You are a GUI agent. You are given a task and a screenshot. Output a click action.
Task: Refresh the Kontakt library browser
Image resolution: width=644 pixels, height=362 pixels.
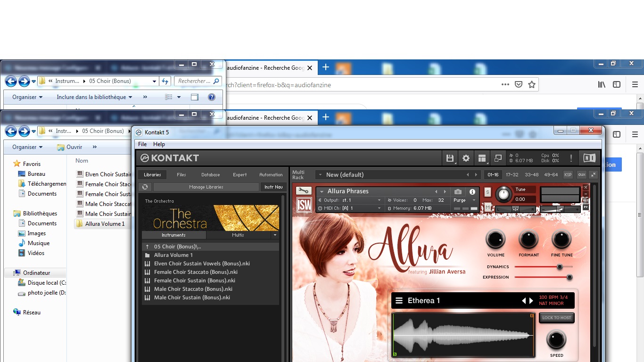(x=145, y=187)
